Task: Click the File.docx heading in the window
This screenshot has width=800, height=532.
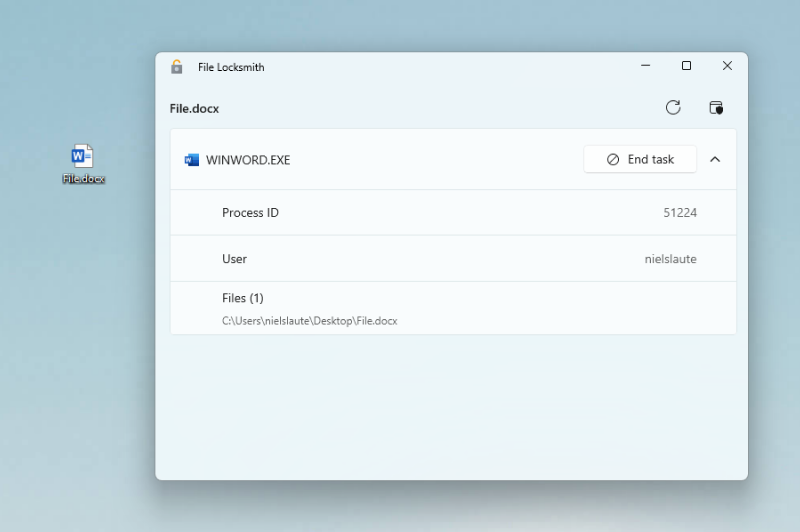Action: (x=194, y=108)
